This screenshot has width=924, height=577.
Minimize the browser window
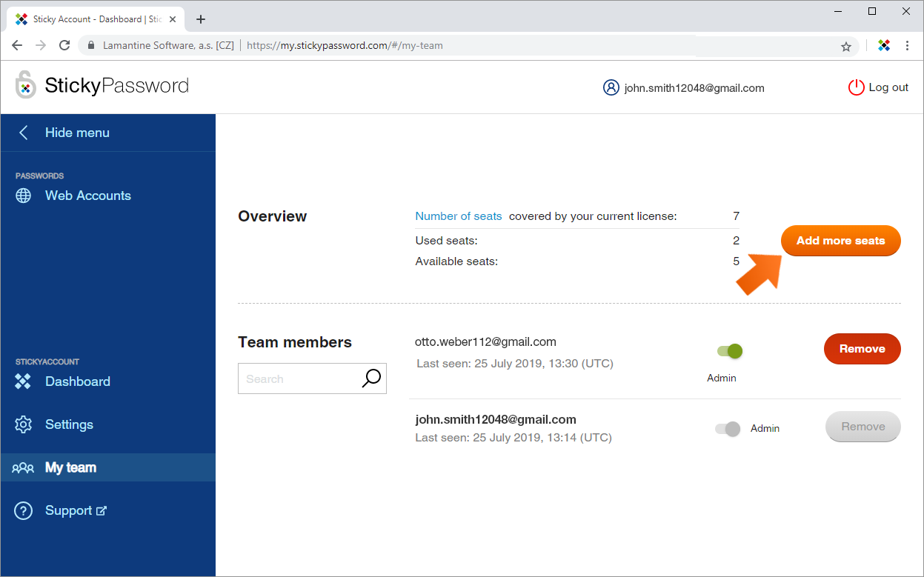pyautogui.click(x=838, y=11)
